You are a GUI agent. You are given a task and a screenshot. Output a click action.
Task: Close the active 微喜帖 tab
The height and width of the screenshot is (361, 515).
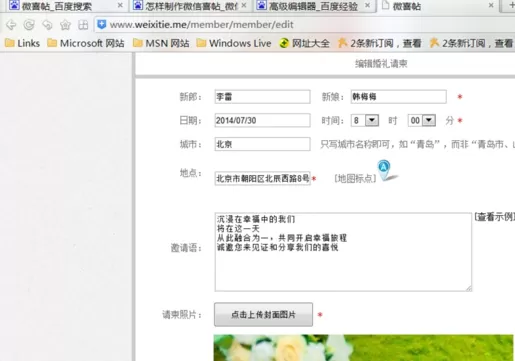pos(491,5)
